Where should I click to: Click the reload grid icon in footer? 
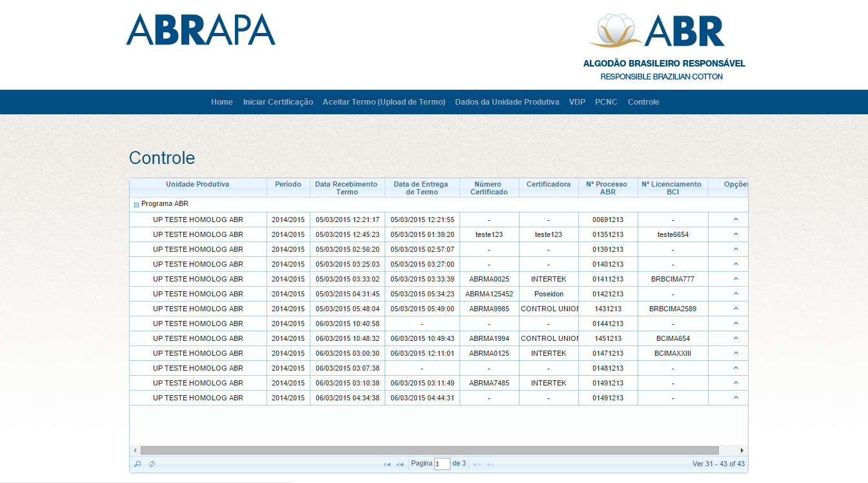tap(152, 464)
